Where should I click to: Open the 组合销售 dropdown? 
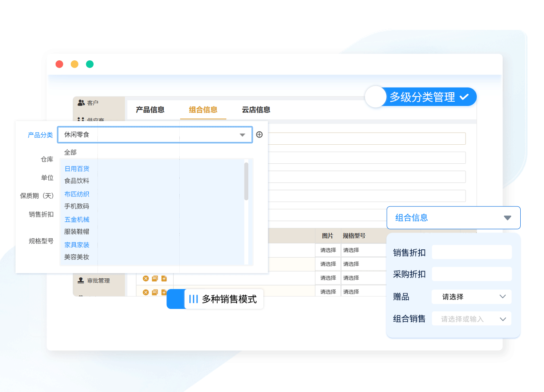coord(471,319)
